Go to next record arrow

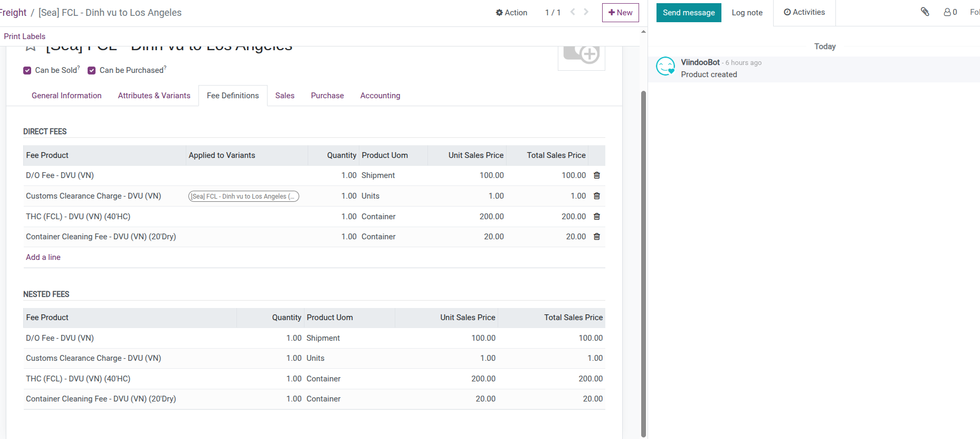(x=586, y=12)
